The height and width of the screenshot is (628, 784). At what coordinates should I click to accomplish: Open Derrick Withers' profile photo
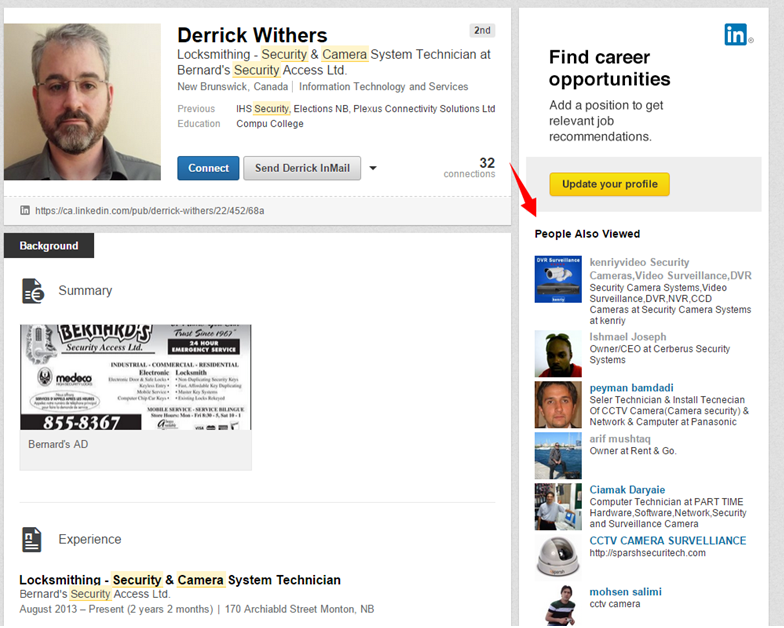click(x=82, y=102)
